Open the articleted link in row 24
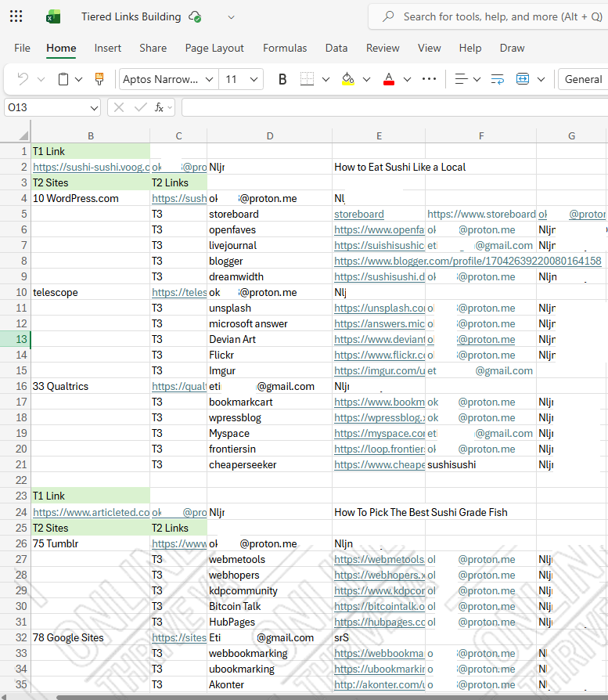The image size is (608, 700). [91, 512]
